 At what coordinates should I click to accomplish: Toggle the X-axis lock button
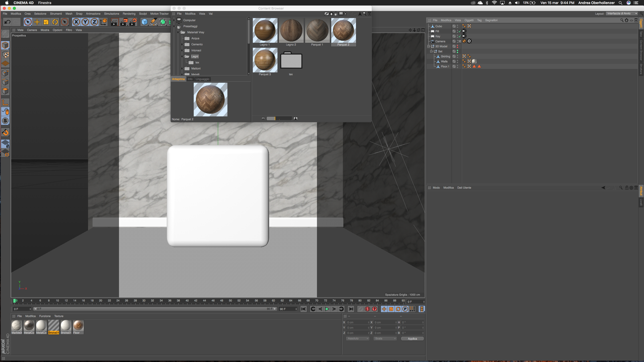(76, 22)
